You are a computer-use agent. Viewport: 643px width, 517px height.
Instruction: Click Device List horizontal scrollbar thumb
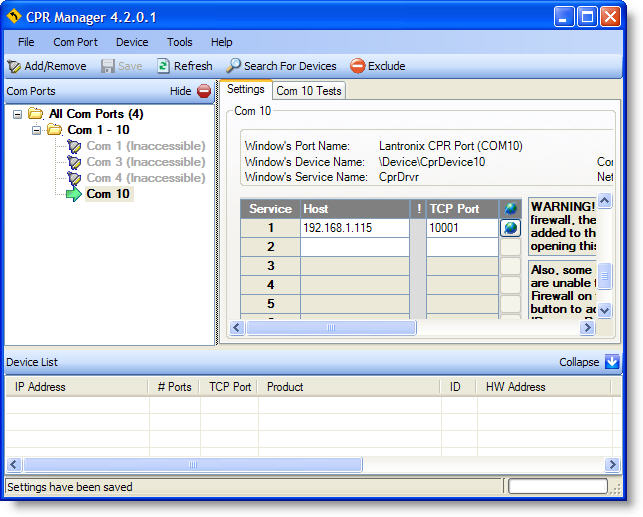click(193, 464)
